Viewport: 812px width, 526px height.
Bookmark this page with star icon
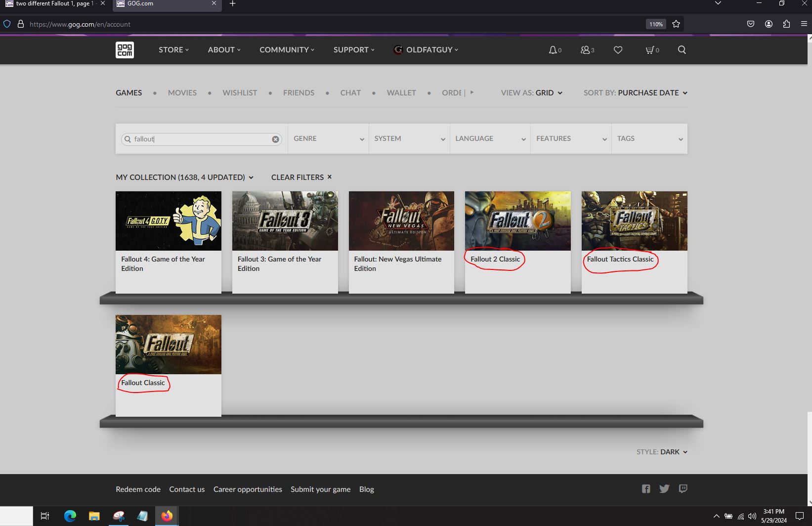676,24
